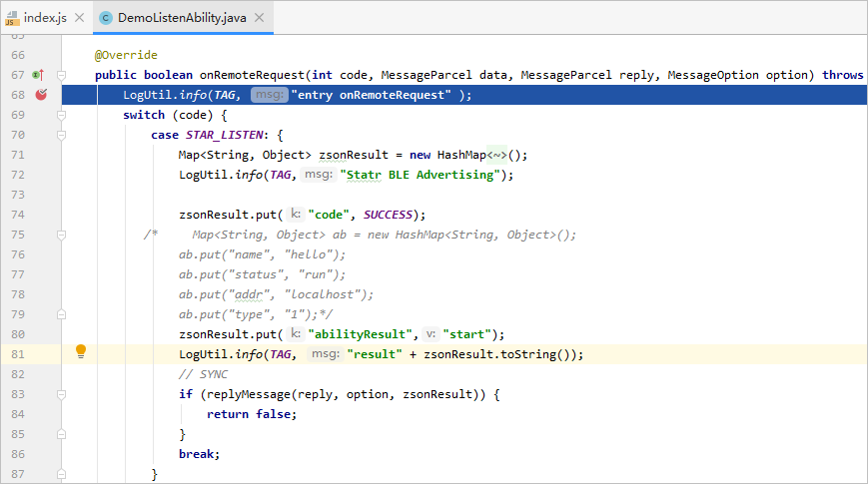Click the commented ab.put("addr", "localhost") line
Viewport: 868px width, 484px height.
pyautogui.click(x=277, y=294)
